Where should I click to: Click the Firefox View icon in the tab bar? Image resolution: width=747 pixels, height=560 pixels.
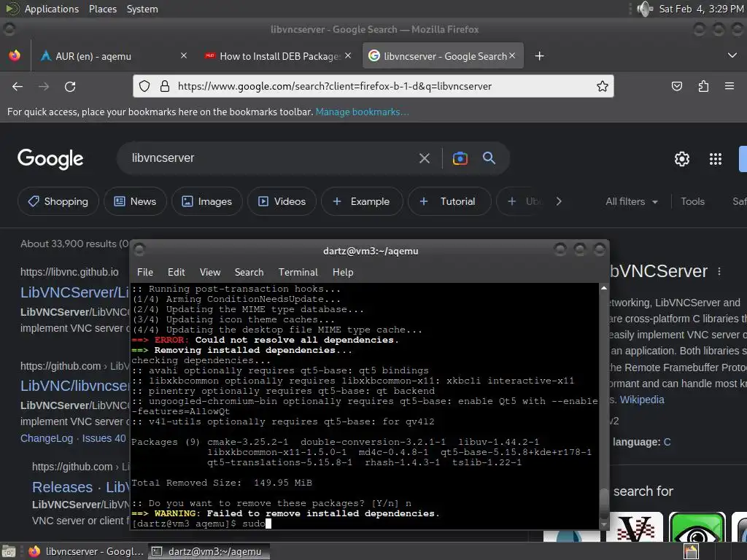click(x=15, y=55)
